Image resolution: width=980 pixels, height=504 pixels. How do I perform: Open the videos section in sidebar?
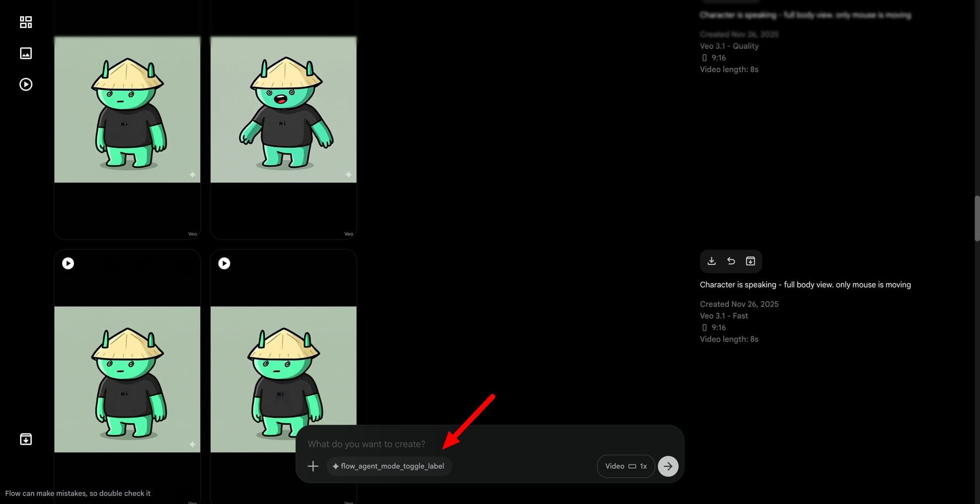point(26,84)
